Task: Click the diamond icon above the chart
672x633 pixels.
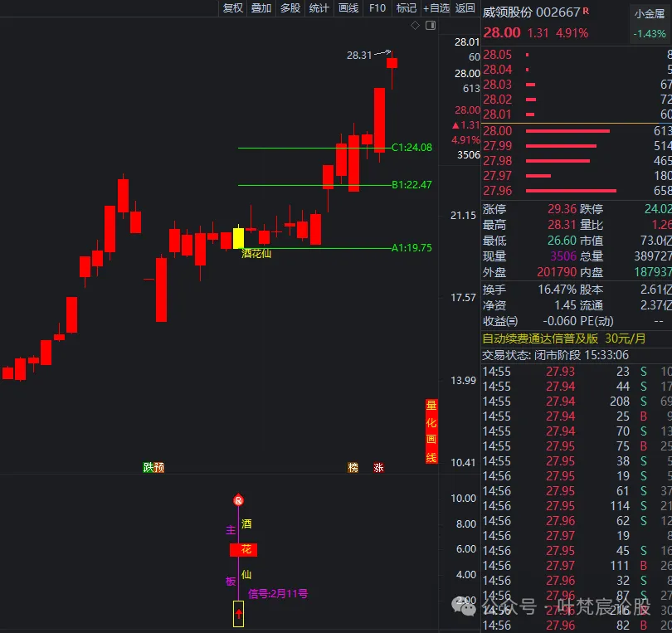Action: coord(415,27)
